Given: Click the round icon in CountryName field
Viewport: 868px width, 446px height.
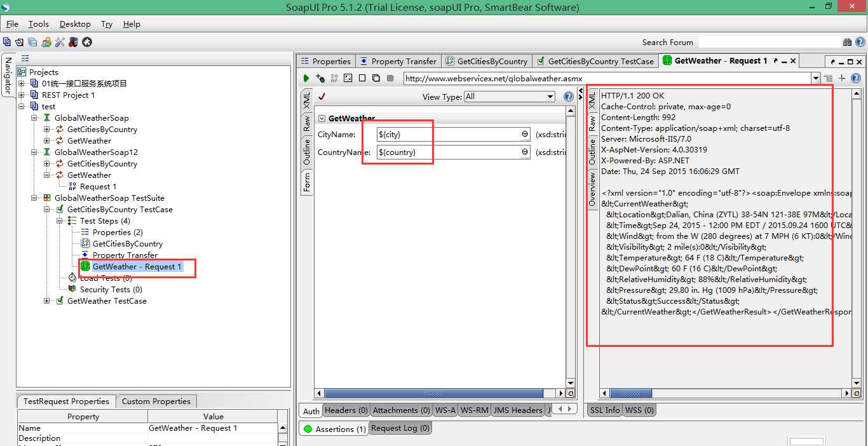Looking at the screenshot, I should coord(525,152).
